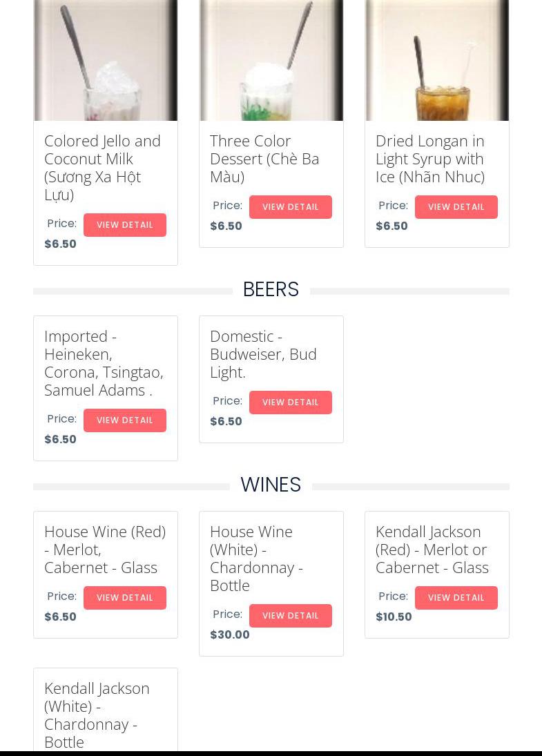This screenshot has height=756, width=542.
Task: Click the Colored Jello and Coconut Milk title
Action: click(x=102, y=167)
